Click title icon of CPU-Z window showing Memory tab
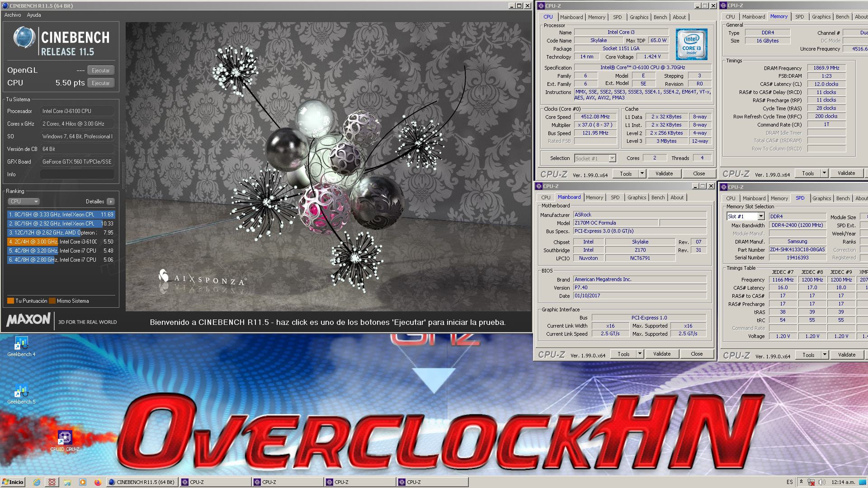The width and height of the screenshot is (868, 488). pyautogui.click(x=723, y=6)
